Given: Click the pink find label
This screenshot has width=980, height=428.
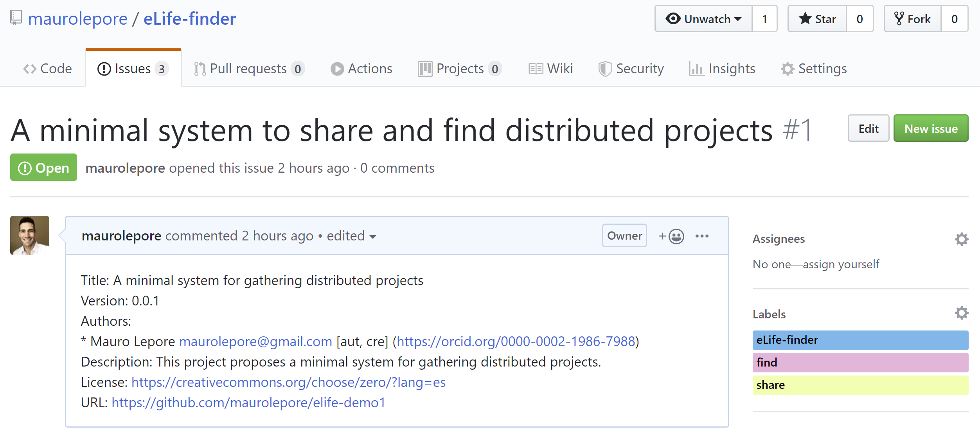Looking at the screenshot, I should pos(860,363).
